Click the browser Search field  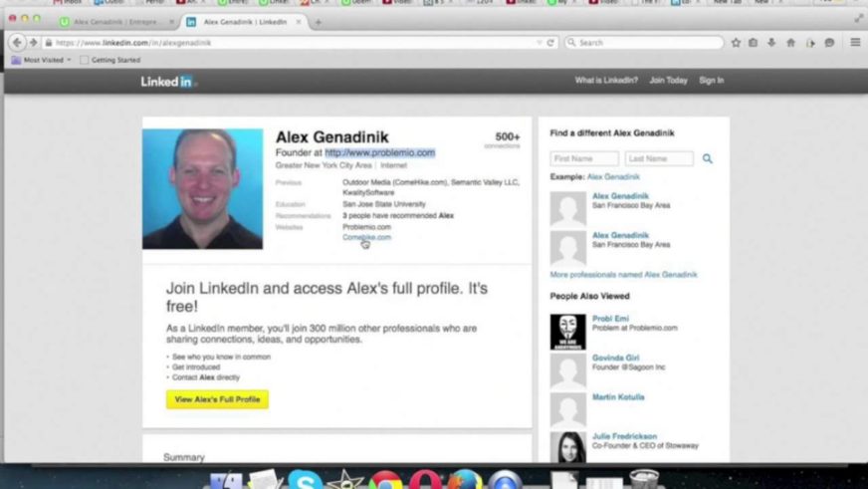point(644,43)
